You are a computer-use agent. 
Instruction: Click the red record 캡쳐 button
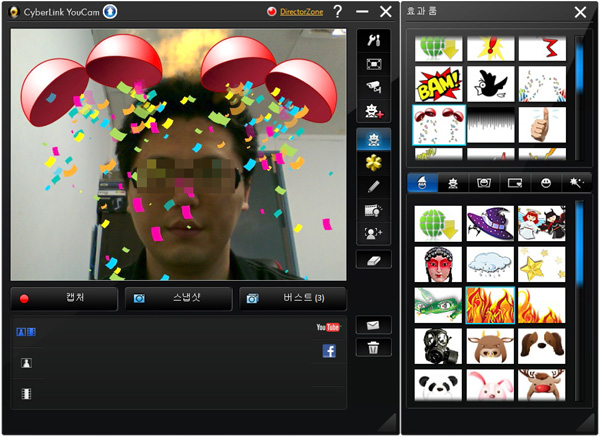(64, 298)
